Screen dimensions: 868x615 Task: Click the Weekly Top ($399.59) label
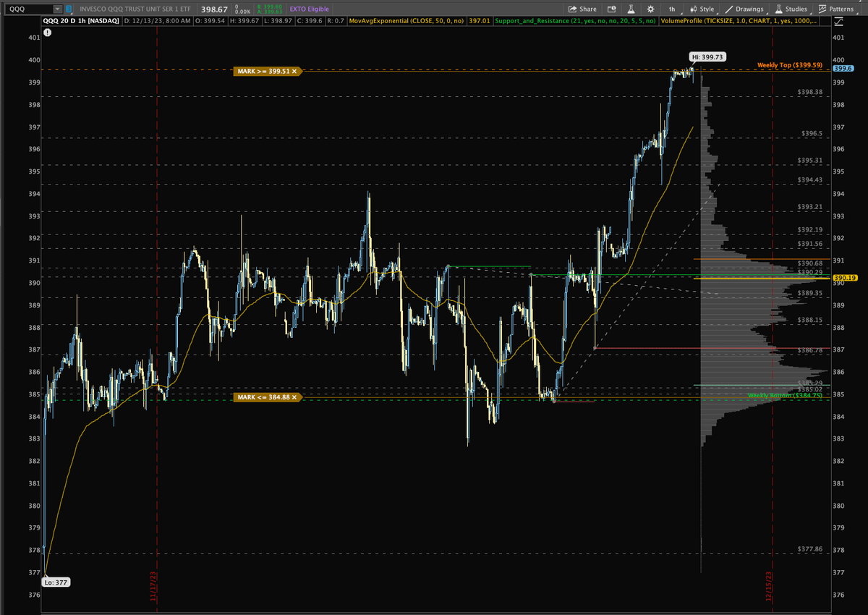[790, 65]
